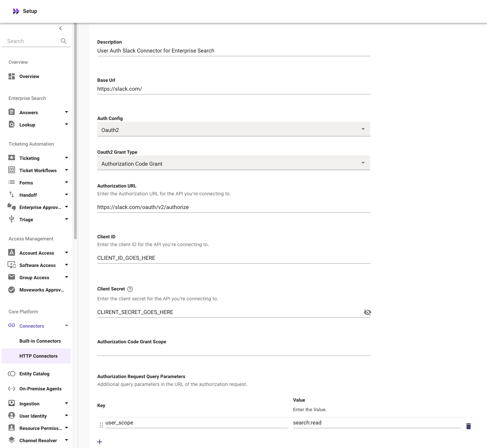The height and width of the screenshot is (448, 487).
Task: Click the Client Secret help question mark
Action: point(130,289)
